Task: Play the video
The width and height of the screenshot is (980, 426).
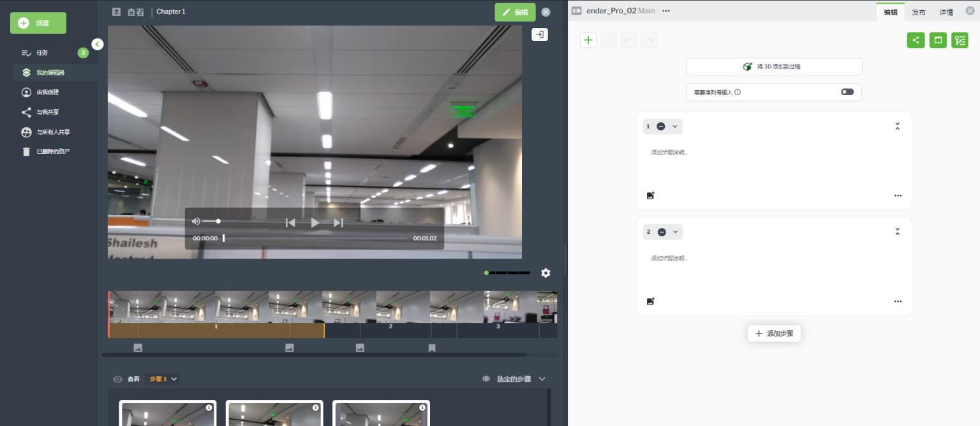Action: [315, 222]
